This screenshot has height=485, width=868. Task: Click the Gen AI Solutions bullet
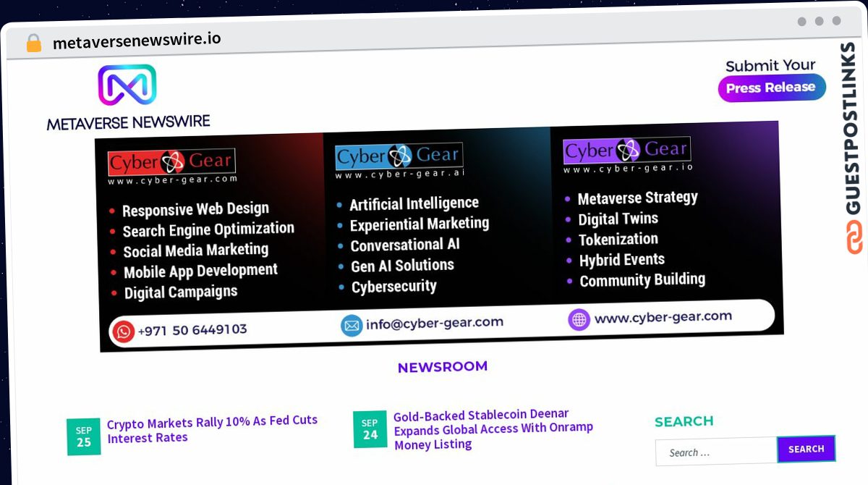[x=403, y=266]
